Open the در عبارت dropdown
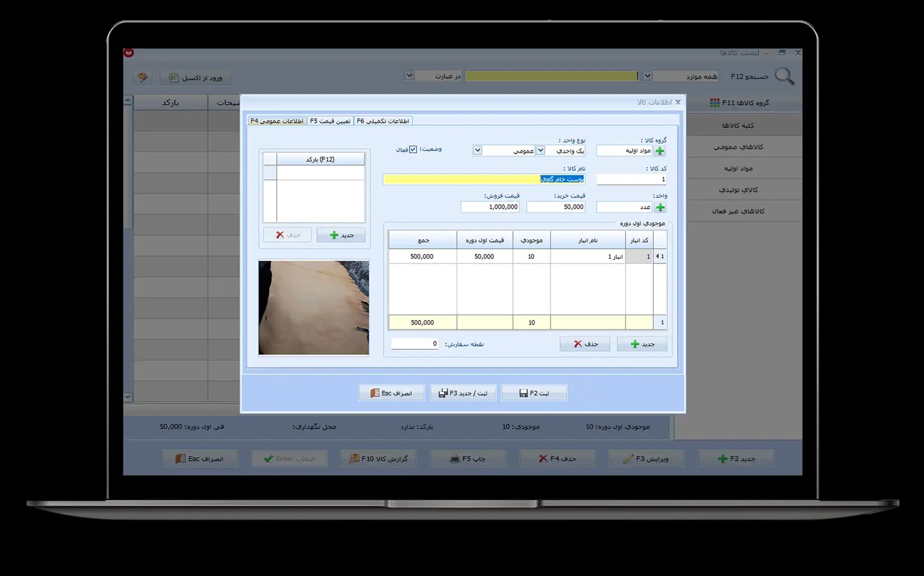924x576 pixels. [x=409, y=75]
